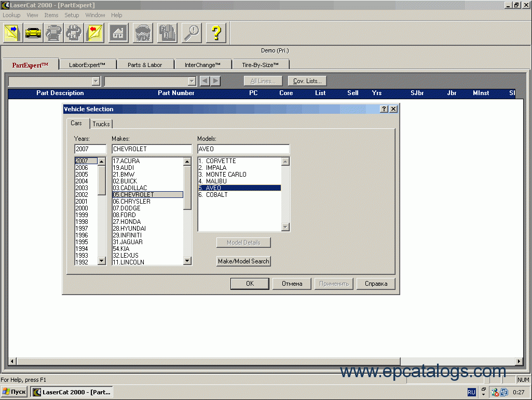The width and height of the screenshot is (532, 400).
Task: Click the buildings toolbar icon
Action: click(x=167, y=33)
